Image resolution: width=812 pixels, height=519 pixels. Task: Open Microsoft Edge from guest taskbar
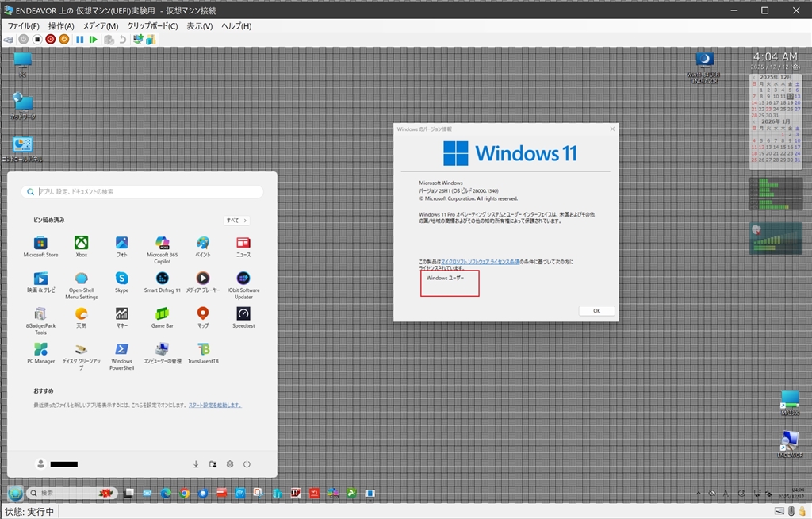[166, 493]
